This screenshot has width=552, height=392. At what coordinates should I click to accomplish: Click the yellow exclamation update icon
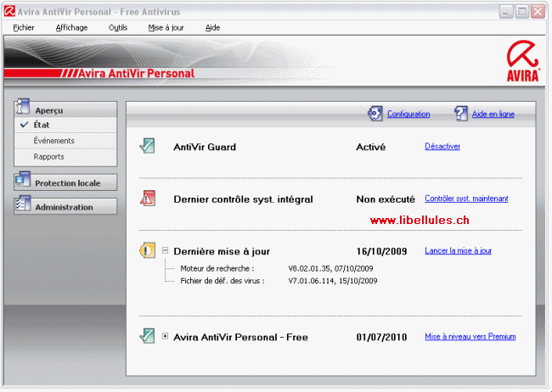[x=148, y=250]
